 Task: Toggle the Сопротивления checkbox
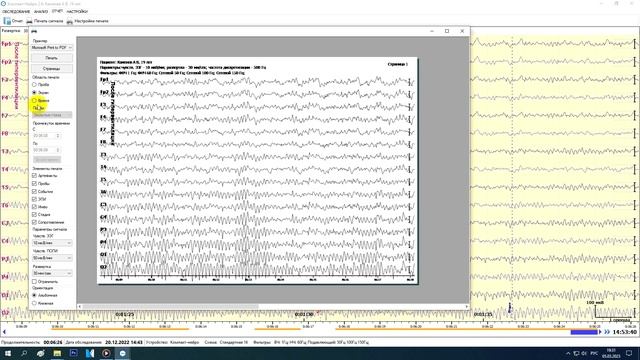[x=34, y=222]
